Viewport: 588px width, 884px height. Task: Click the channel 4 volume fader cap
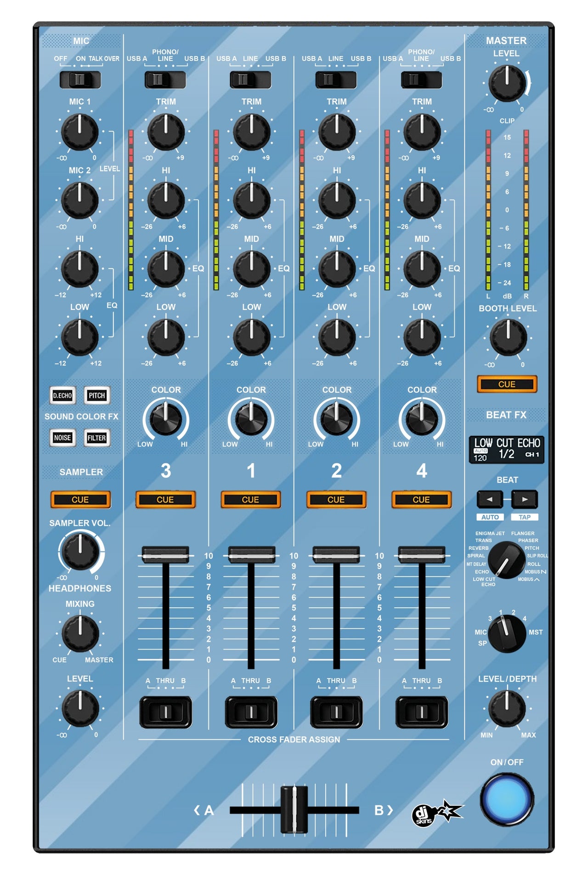422,555
